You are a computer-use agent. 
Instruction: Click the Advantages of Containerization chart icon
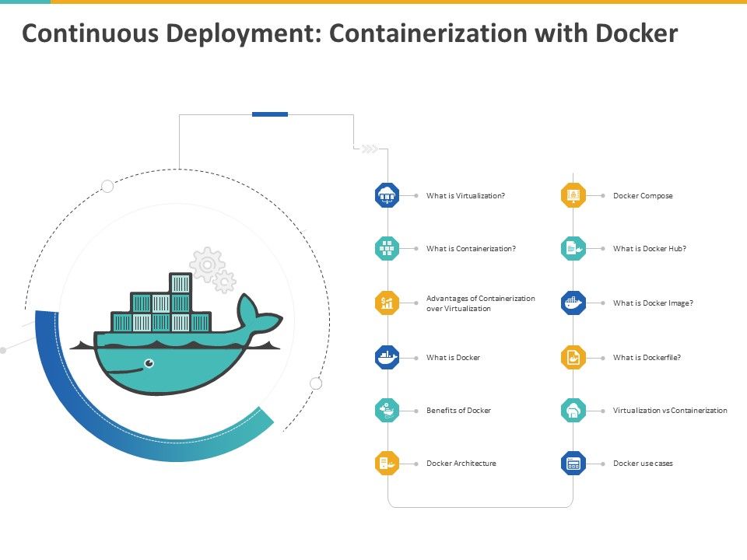387,303
